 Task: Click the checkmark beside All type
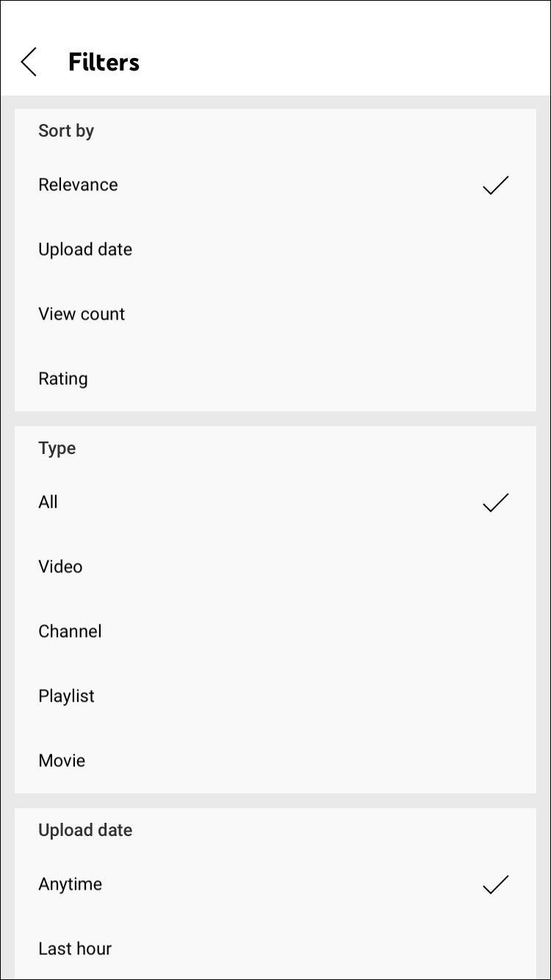[x=496, y=502]
